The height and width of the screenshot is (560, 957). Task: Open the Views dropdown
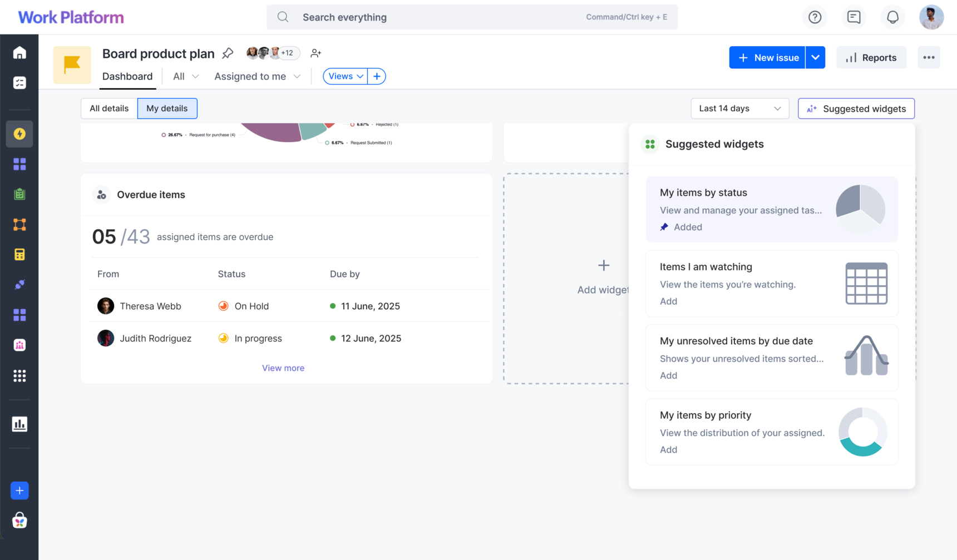tap(345, 76)
